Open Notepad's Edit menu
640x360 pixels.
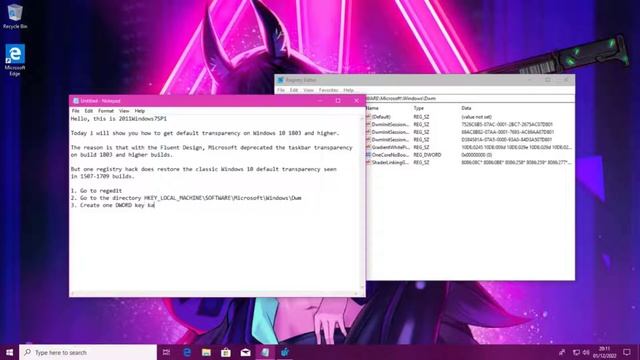click(x=89, y=111)
